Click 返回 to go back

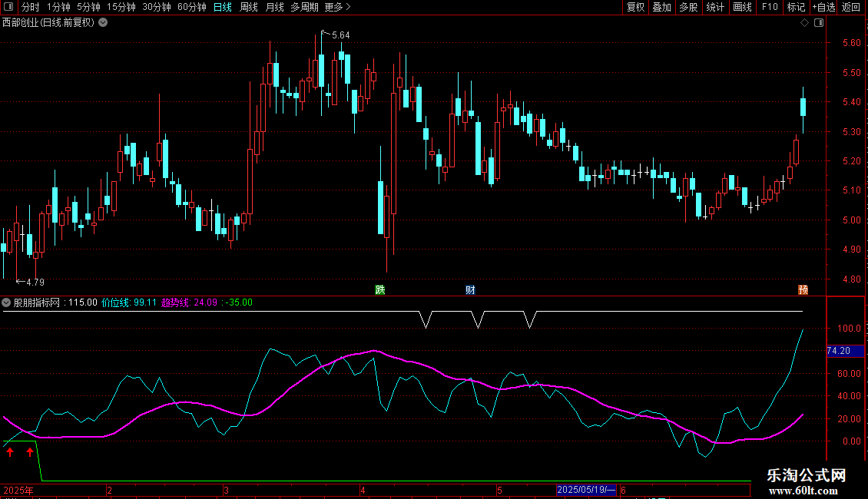[x=851, y=7]
